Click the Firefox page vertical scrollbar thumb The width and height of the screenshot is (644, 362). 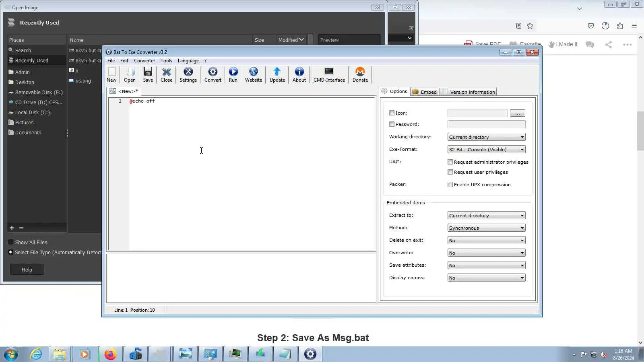[x=640, y=131]
